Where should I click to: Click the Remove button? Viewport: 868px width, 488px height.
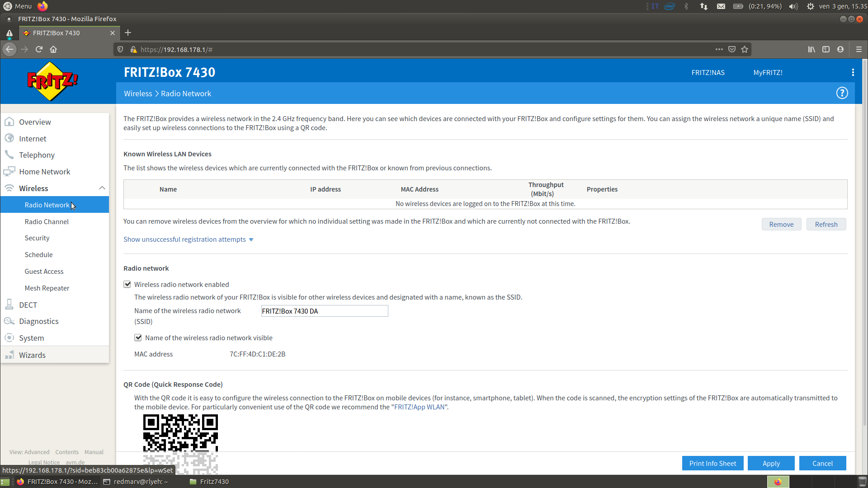click(781, 224)
